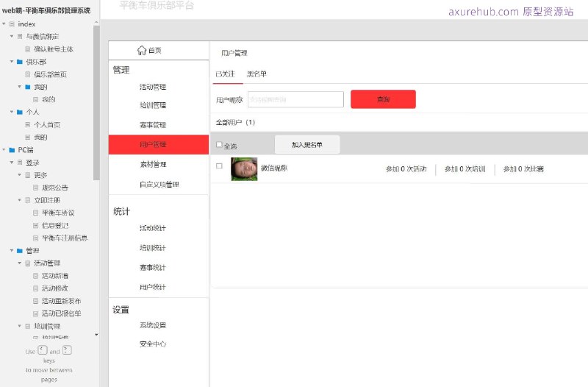This screenshot has width=588, height=387.
Task: Collapse the index tree node
Action: (x=4, y=24)
